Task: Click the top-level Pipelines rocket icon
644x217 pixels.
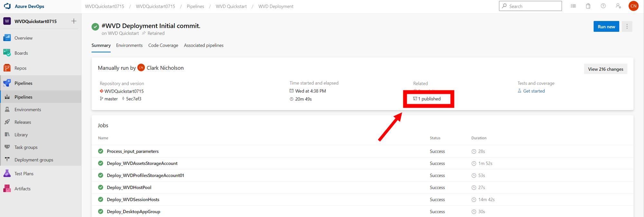Action: pyautogui.click(x=7, y=83)
